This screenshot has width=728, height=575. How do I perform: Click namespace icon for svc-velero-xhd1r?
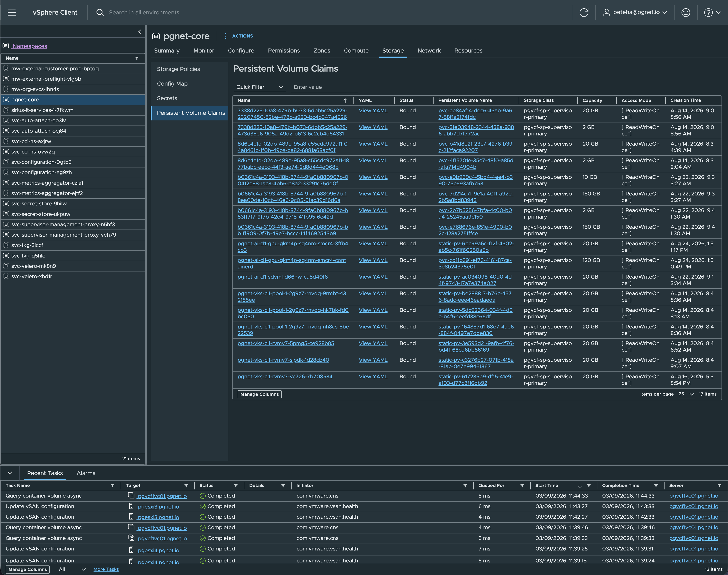[6, 276]
